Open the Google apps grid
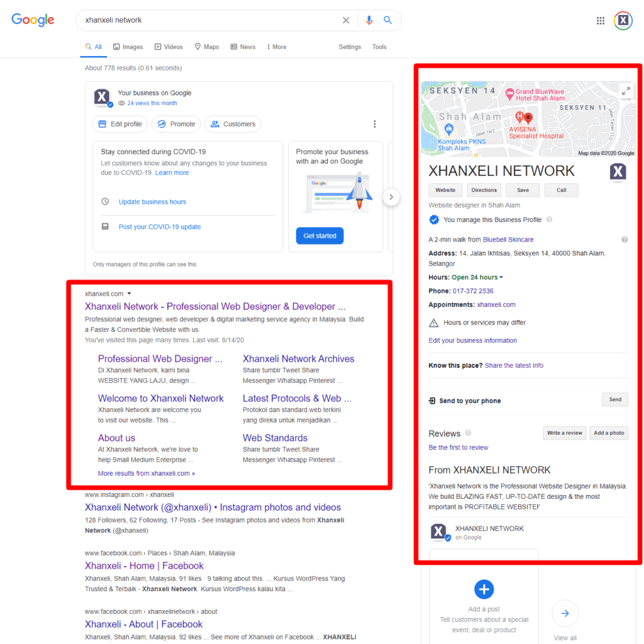 click(600, 21)
